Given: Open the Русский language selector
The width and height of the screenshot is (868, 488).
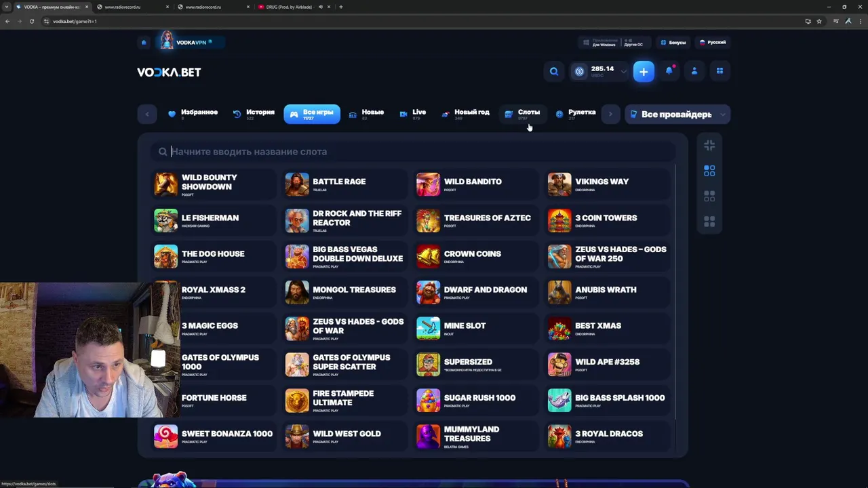Looking at the screenshot, I should (713, 42).
